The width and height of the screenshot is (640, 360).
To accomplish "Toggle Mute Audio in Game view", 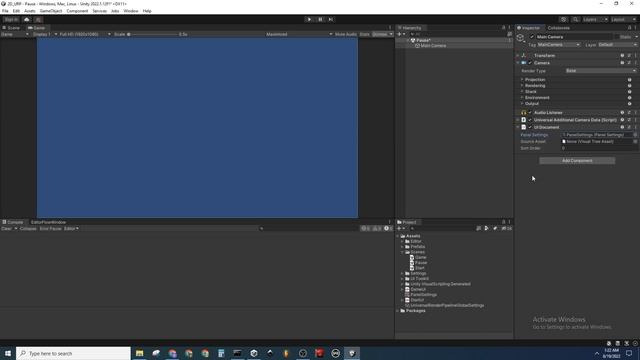I will [346, 34].
